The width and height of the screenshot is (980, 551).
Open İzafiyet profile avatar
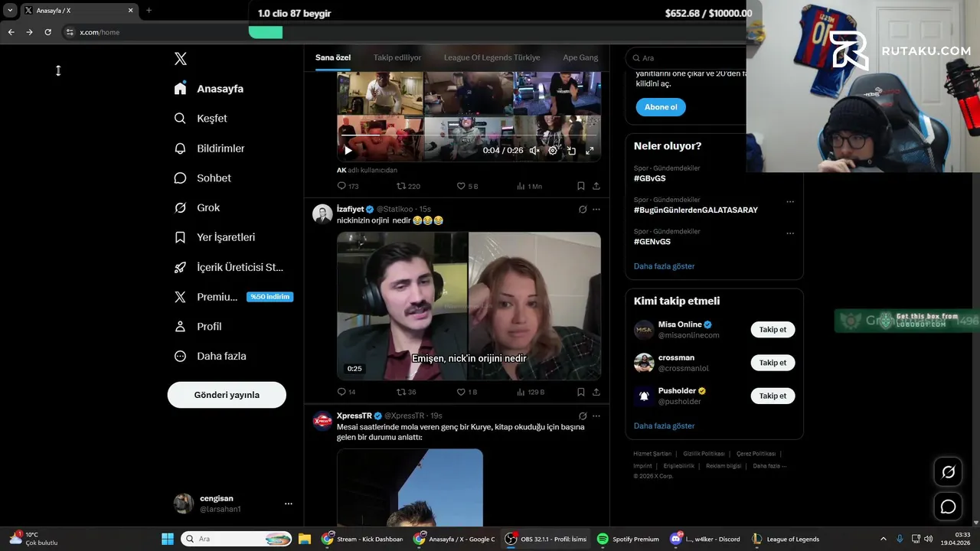tap(322, 214)
